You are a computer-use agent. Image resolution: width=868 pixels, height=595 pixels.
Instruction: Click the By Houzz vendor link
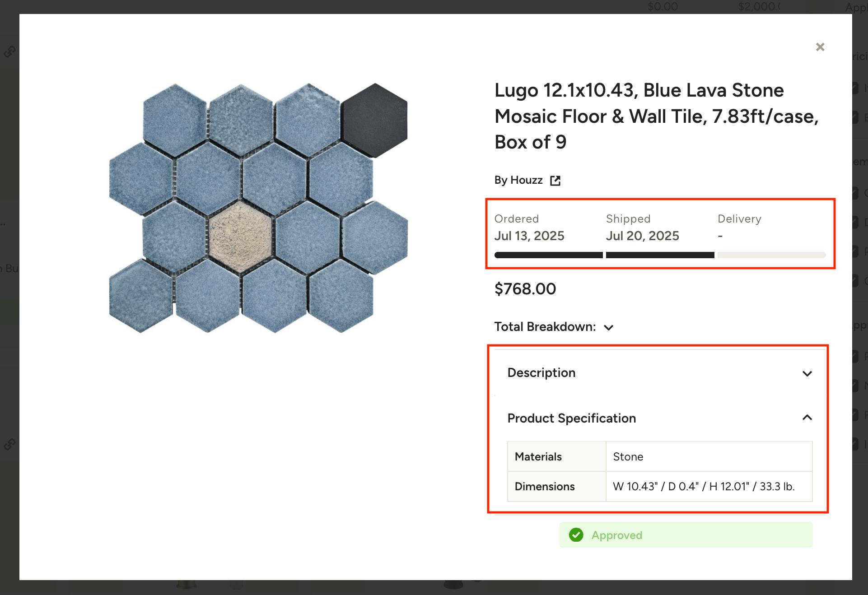tap(518, 180)
